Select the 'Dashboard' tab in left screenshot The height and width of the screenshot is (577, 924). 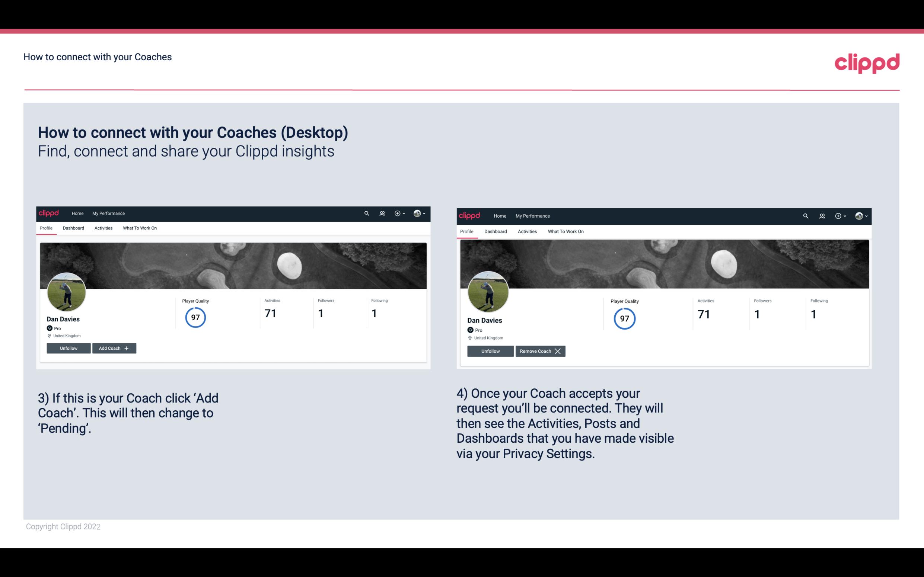pos(73,228)
